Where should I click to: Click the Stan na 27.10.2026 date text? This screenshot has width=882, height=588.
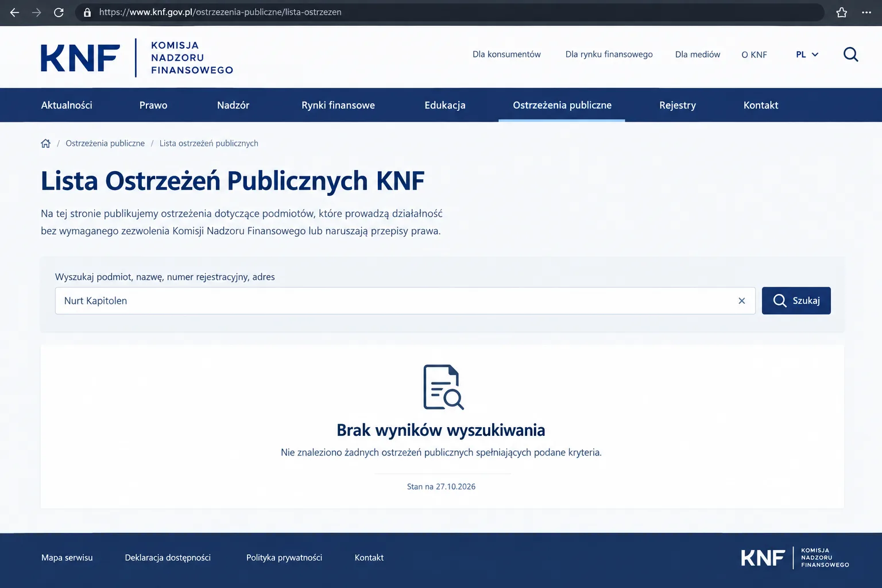pyautogui.click(x=441, y=486)
